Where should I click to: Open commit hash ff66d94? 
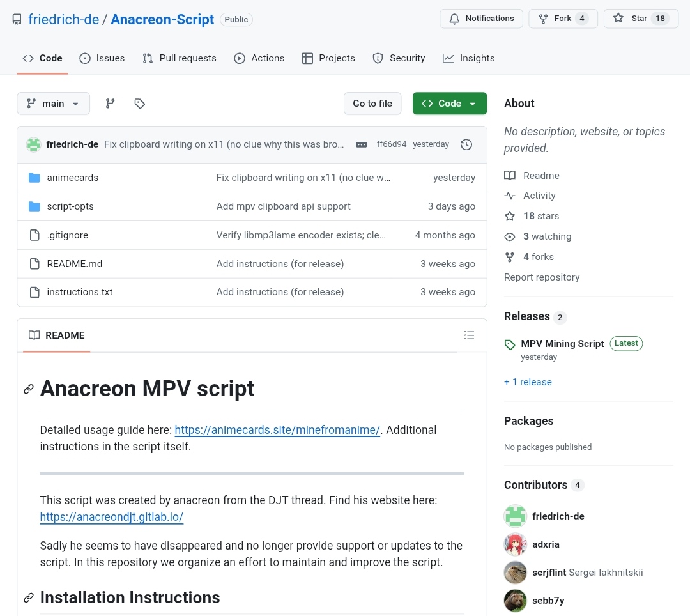392,144
